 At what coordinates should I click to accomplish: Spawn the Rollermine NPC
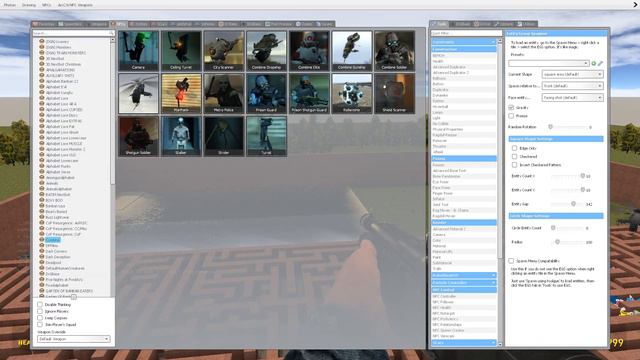tap(351, 93)
